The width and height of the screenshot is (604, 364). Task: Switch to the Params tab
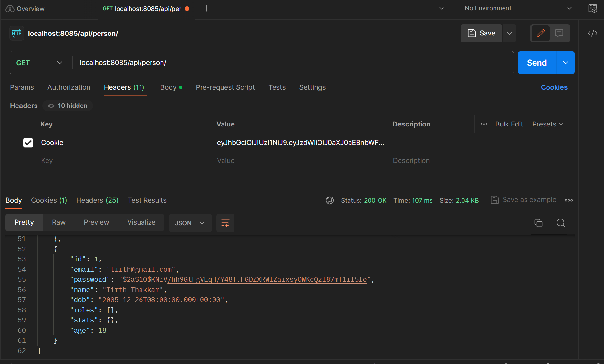(x=22, y=87)
